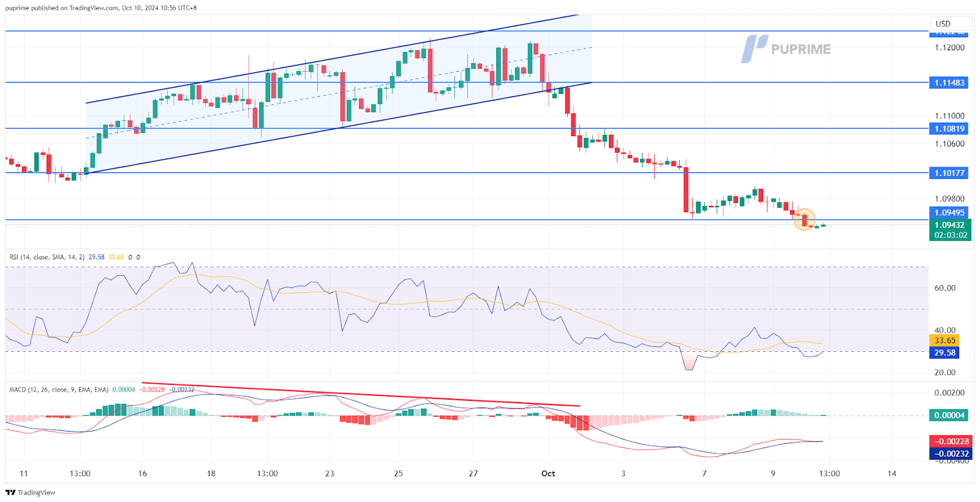Select the 1.11483 horizontal line price label
This screenshot has width=980, height=502.
coord(949,83)
